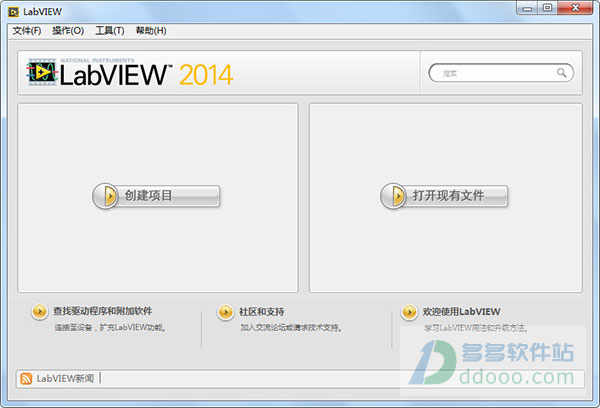Click the RSS feed icon
Screen dimensions: 600x408
[26, 379]
